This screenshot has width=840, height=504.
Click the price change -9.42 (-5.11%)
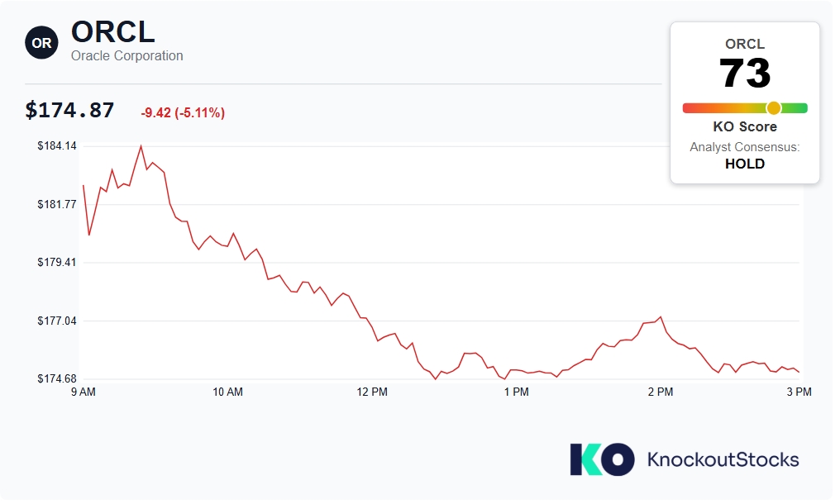(x=183, y=113)
